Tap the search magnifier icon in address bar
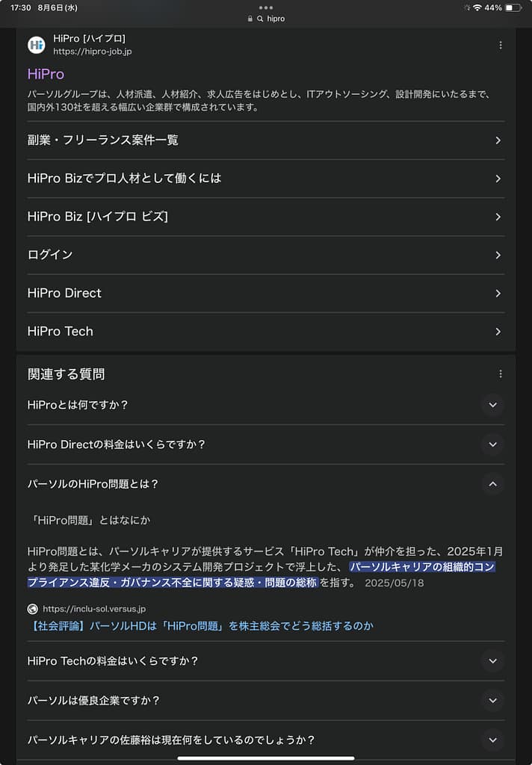 click(260, 19)
